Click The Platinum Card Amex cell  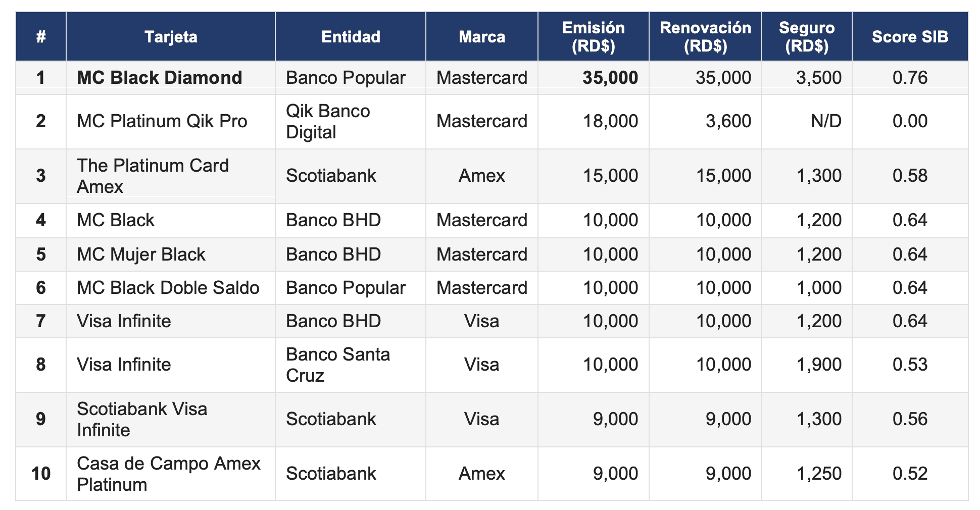coord(153,176)
